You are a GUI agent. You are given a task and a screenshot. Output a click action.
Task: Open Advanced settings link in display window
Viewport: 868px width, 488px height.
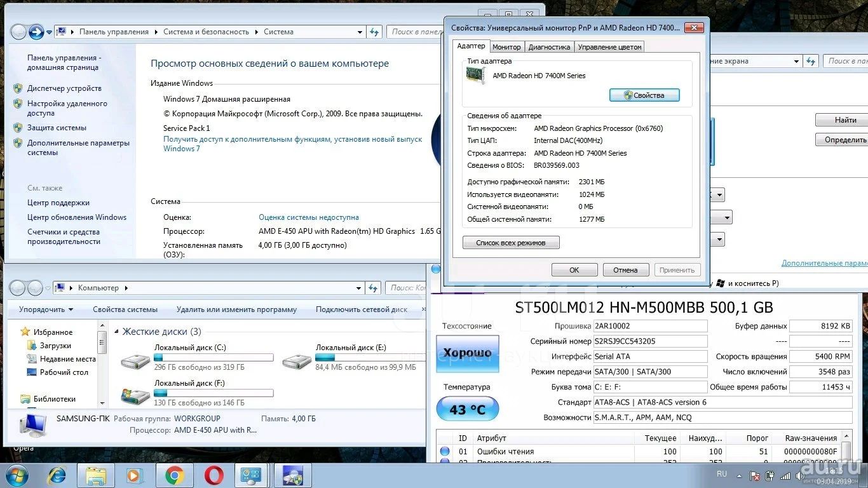pyautogui.click(x=824, y=263)
